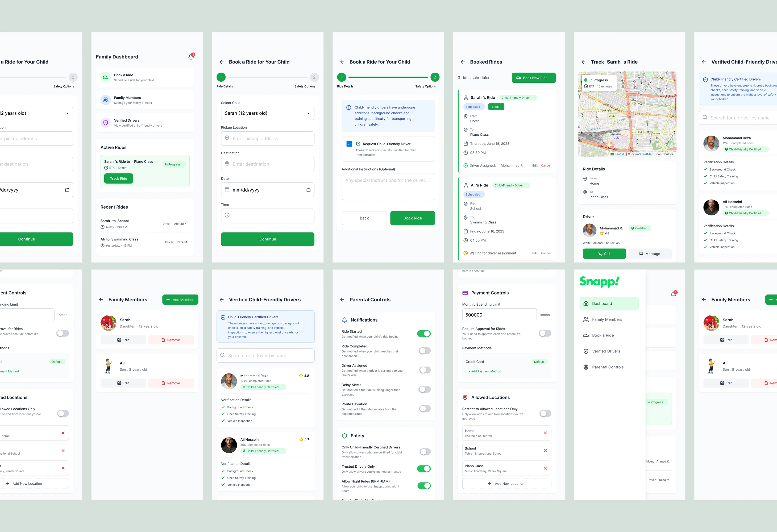
Task: Toggle Route Deviation switch
Action: coord(425,409)
